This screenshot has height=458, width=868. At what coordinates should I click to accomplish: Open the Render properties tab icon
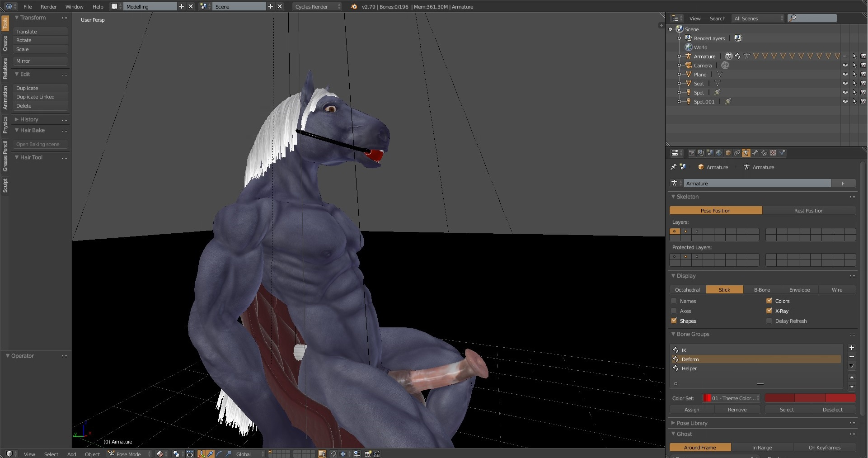[691, 153]
